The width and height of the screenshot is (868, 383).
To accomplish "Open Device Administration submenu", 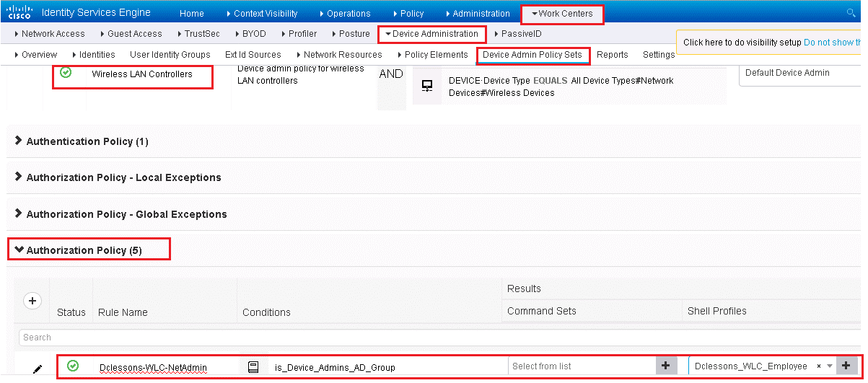I will (431, 34).
